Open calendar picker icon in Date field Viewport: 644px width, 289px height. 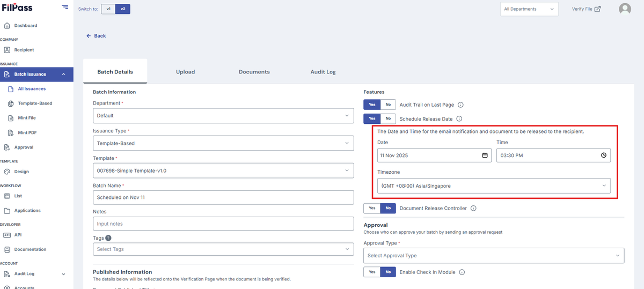485,155
